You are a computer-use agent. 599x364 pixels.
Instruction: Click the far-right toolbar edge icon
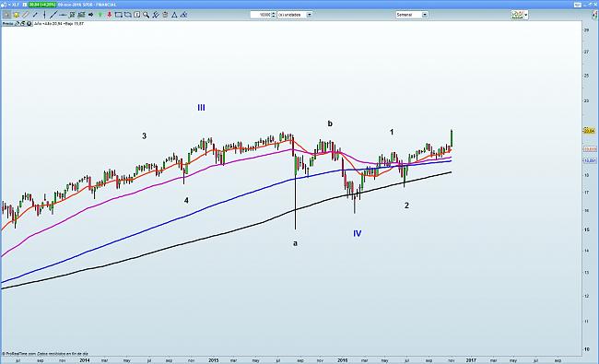point(594,15)
